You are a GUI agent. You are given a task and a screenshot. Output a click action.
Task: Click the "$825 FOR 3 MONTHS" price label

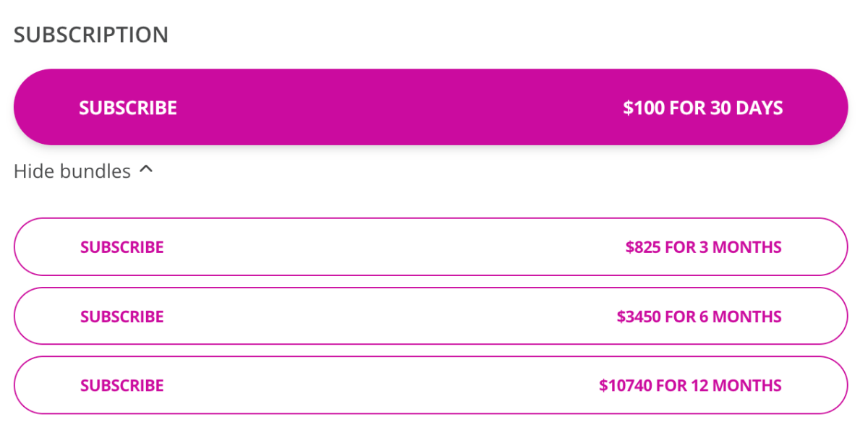(x=703, y=247)
